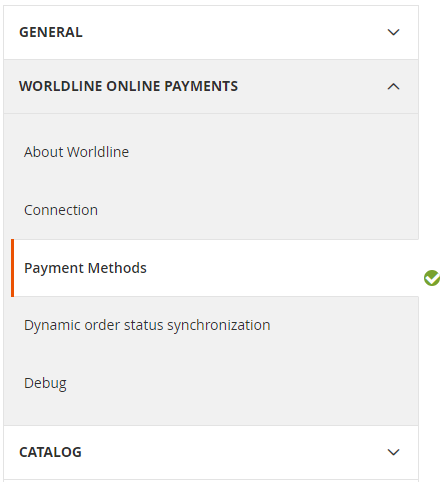The width and height of the screenshot is (445, 482).
Task: Click blank area right of Payment Methods label
Action: (280, 268)
